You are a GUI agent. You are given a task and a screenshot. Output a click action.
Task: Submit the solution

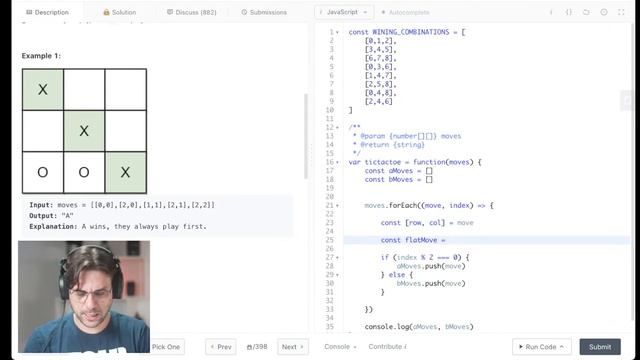(600, 347)
